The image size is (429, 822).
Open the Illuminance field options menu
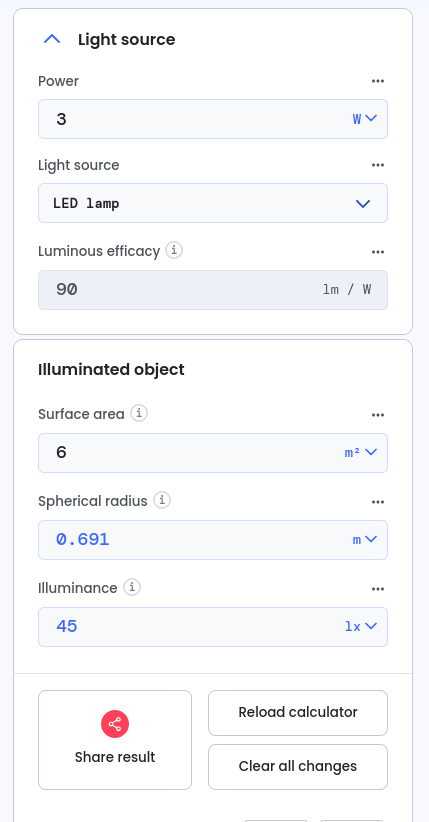(x=378, y=589)
